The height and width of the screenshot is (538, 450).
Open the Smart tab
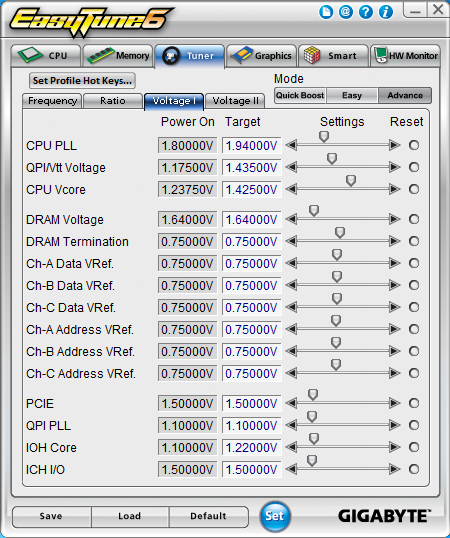(x=333, y=56)
